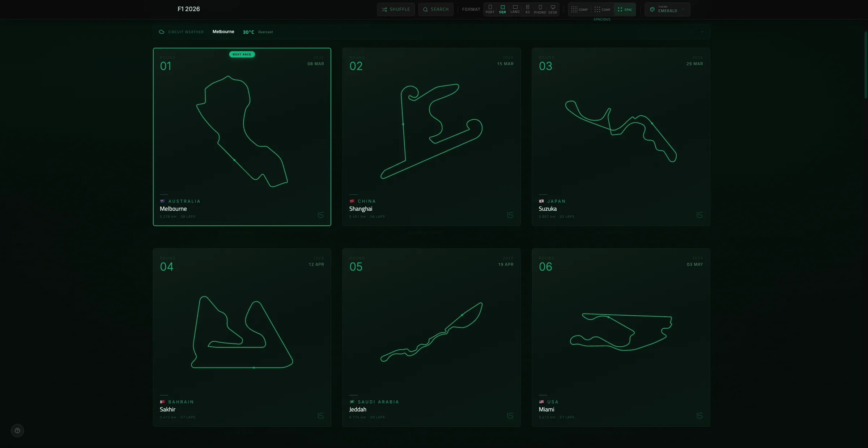Click the Japan flag icon
This screenshot has width=868, height=448.
[x=541, y=201]
